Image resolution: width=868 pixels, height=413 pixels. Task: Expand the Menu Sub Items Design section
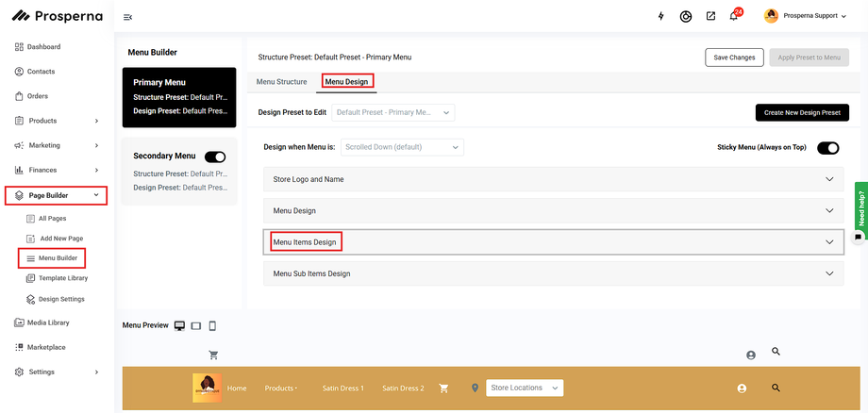click(552, 273)
